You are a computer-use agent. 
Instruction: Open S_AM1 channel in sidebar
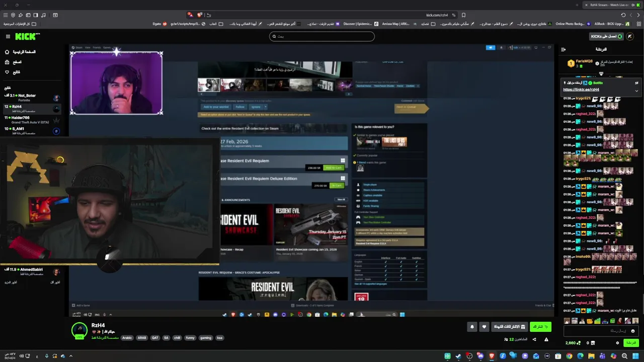tap(31, 131)
